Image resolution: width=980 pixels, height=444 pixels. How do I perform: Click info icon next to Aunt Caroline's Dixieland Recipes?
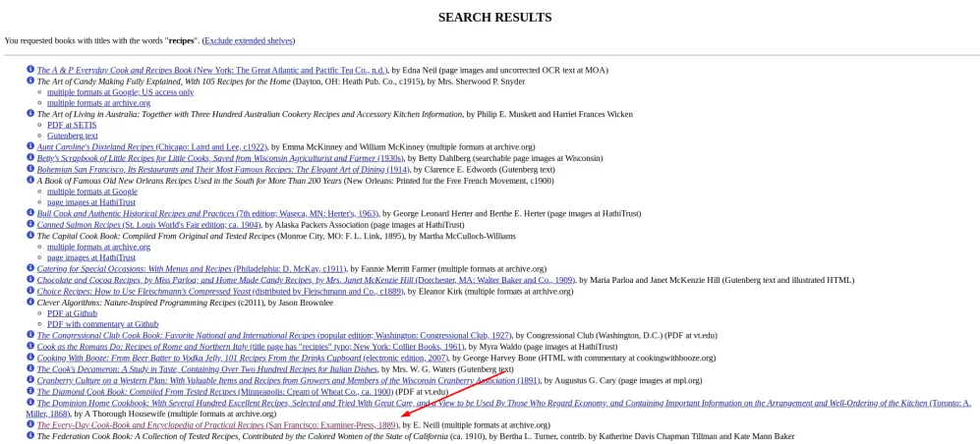click(30, 146)
